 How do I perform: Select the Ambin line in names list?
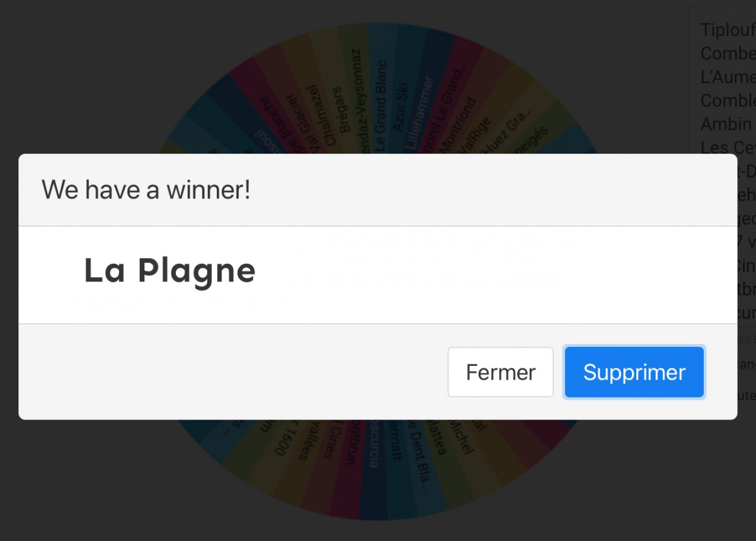726,124
